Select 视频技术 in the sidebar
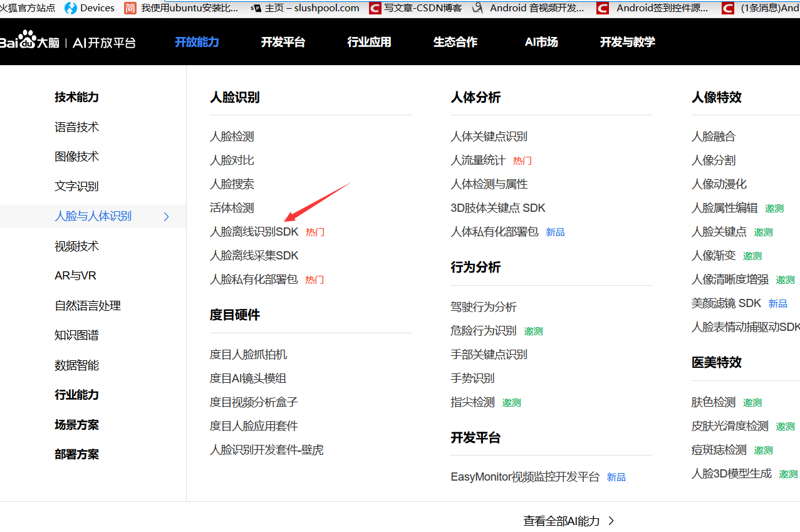 point(76,246)
